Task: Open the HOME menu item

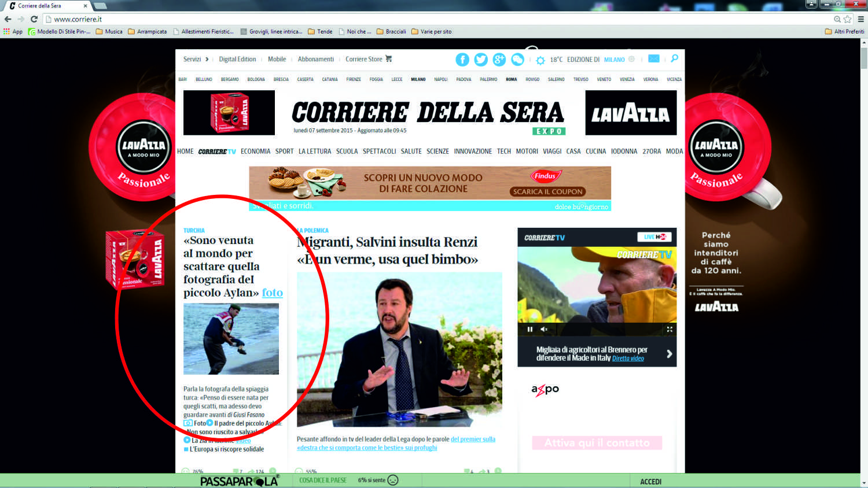Action: tap(185, 151)
